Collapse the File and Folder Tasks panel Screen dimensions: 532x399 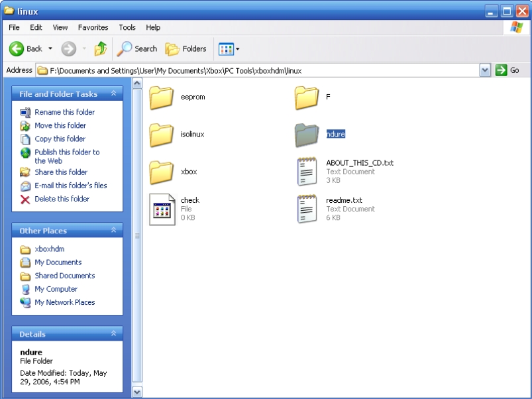click(x=113, y=94)
